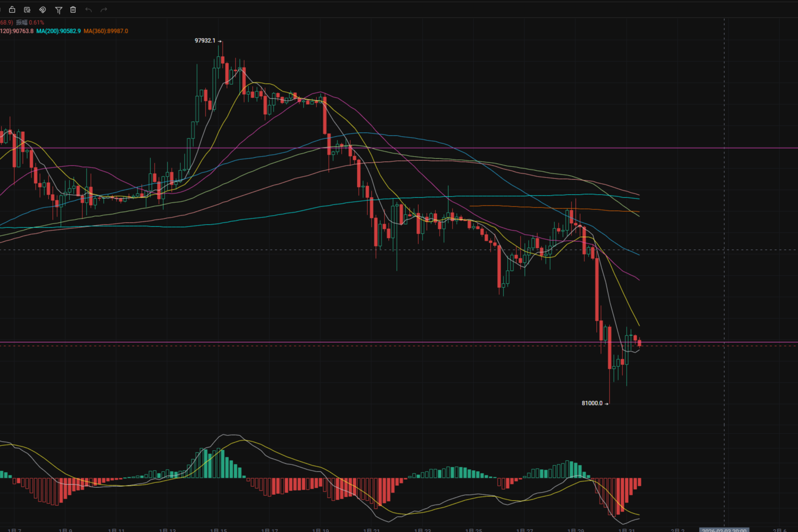Image resolution: width=798 pixels, height=532 pixels.
Task: Click the 97932.1 peak price arrow
Action: [219, 41]
